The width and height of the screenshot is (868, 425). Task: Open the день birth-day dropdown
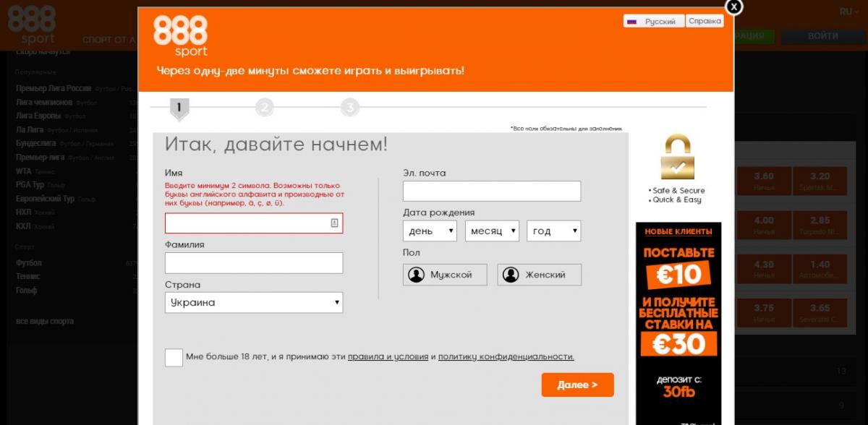[x=430, y=231]
